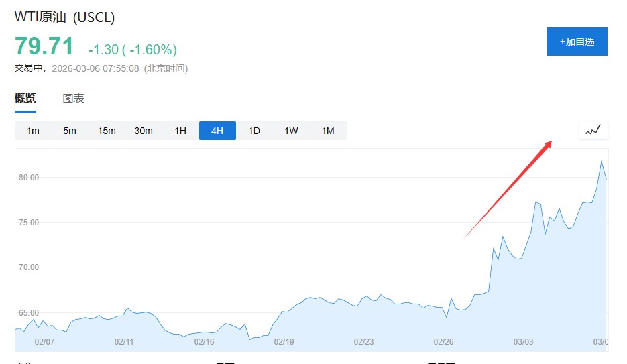Click the 03/03 date axis label
Screen dimensions: 627x364
coord(523,341)
